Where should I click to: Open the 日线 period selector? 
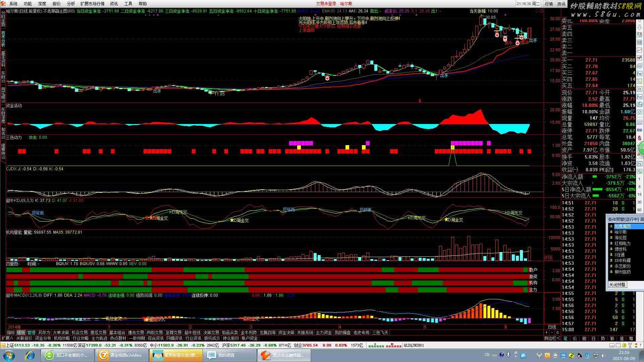coord(552,327)
